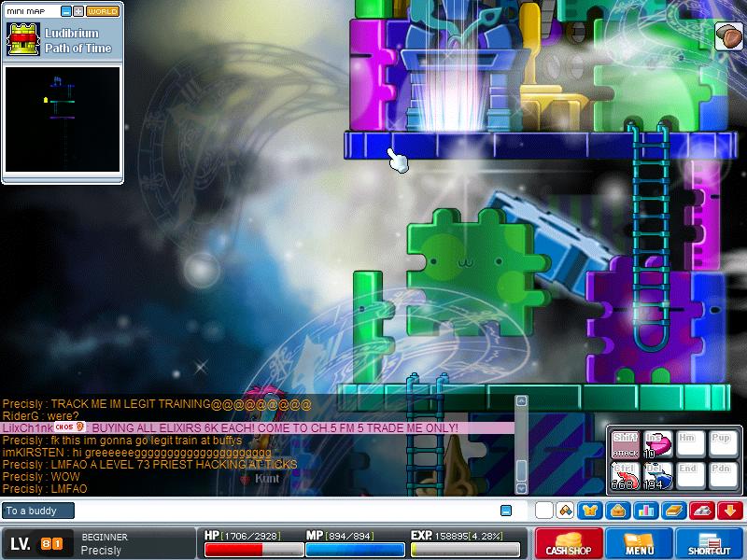This screenshot has width=747, height=560.
Task: Click the chat item-link icon beside blank box
Action: click(x=565, y=511)
